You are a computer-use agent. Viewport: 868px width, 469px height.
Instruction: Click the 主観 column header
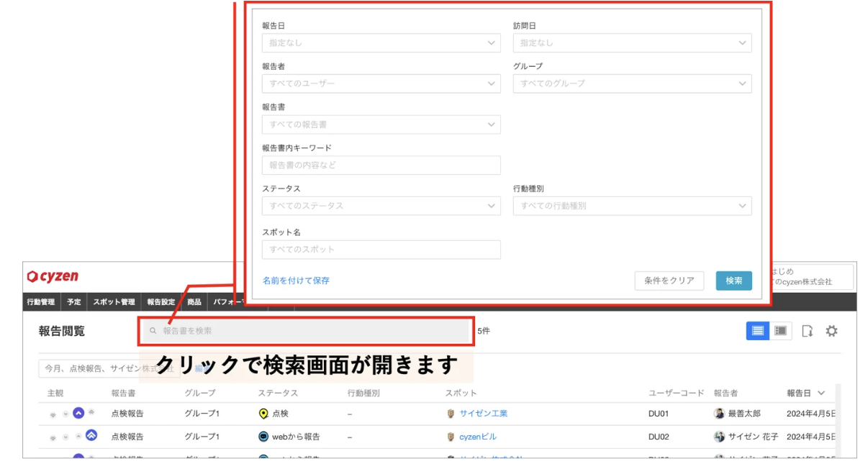tap(56, 393)
